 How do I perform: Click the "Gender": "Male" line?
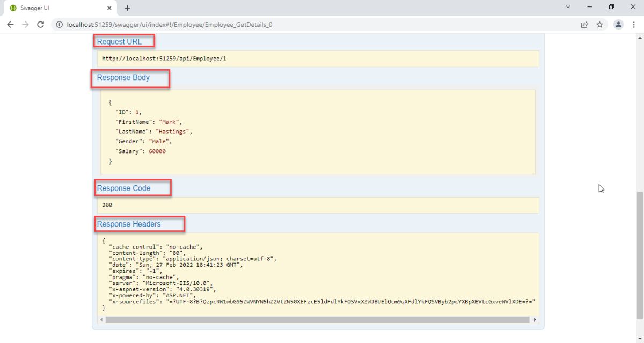(x=144, y=141)
